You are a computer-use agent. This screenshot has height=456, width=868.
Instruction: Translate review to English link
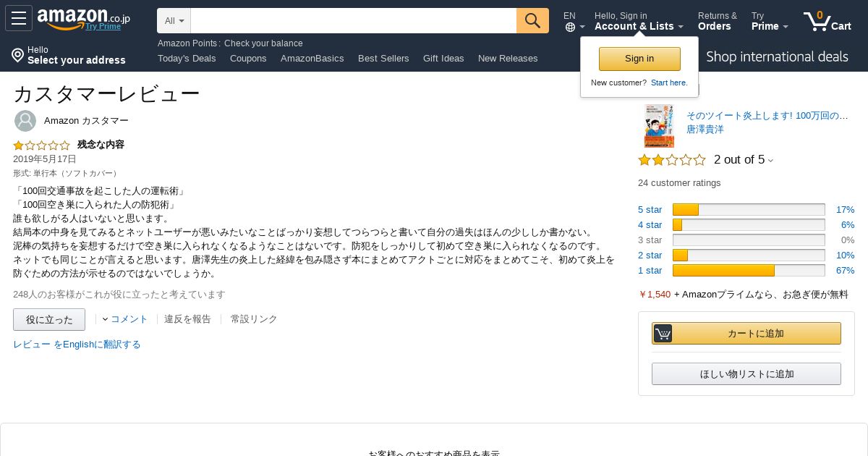77,345
